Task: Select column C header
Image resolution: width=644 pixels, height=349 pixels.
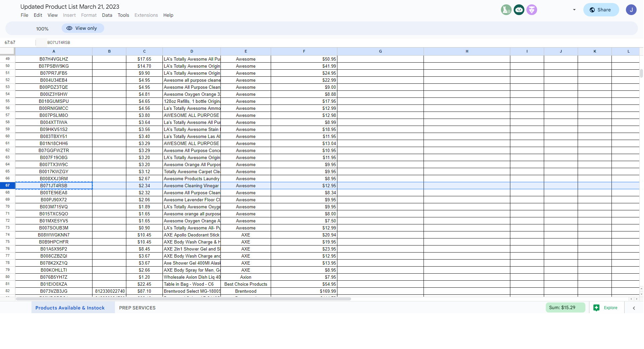Action: (144, 51)
